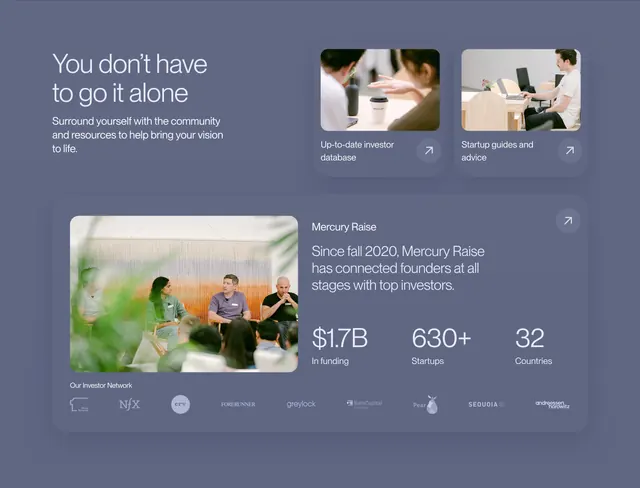Click the Greylock logo
The image size is (640, 488).
pos(301,404)
